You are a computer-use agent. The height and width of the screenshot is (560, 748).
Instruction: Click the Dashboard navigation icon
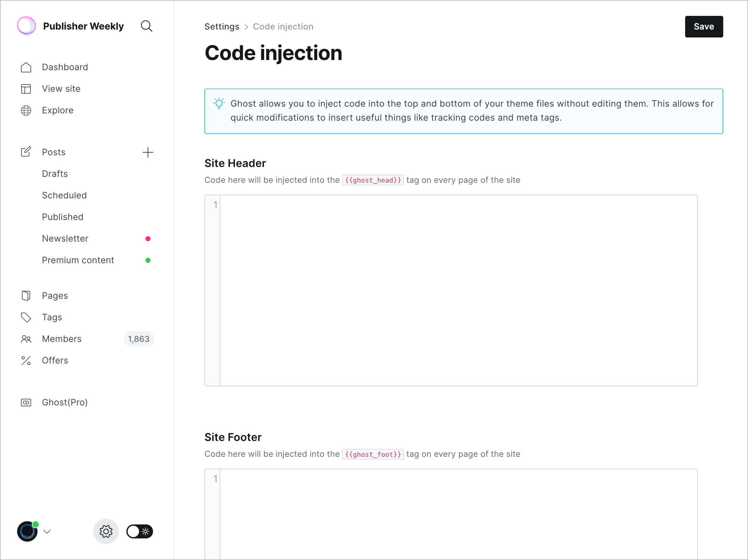coord(26,66)
